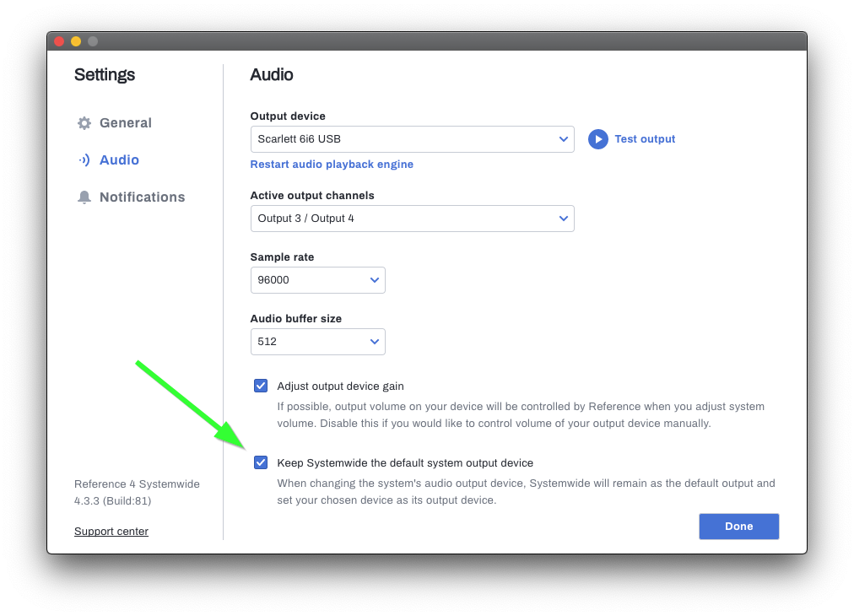Click the Settings sidebar heading

point(105,74)
